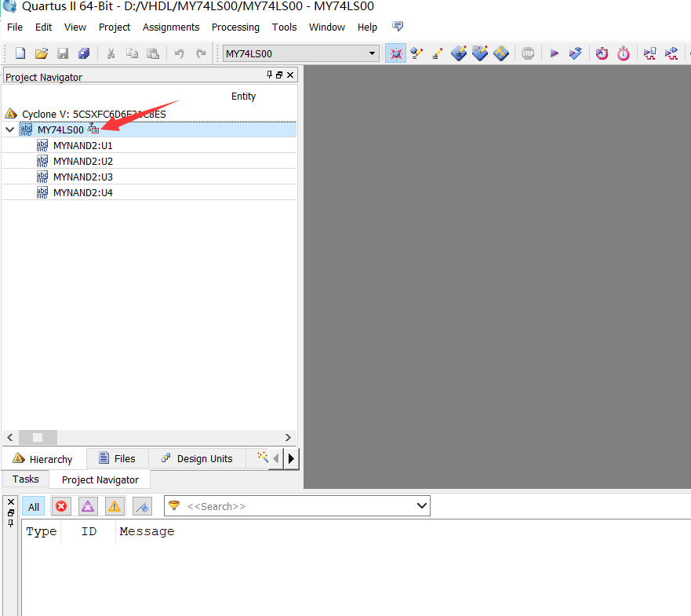Show All messages filter
The width and height of the screenshot is (691, 616).
tap(34, 507)
